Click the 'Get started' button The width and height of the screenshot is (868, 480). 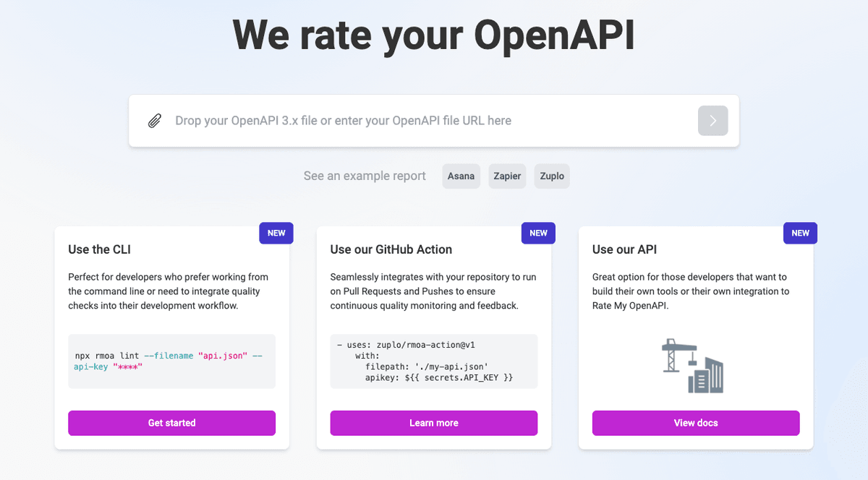coord(171,423)
